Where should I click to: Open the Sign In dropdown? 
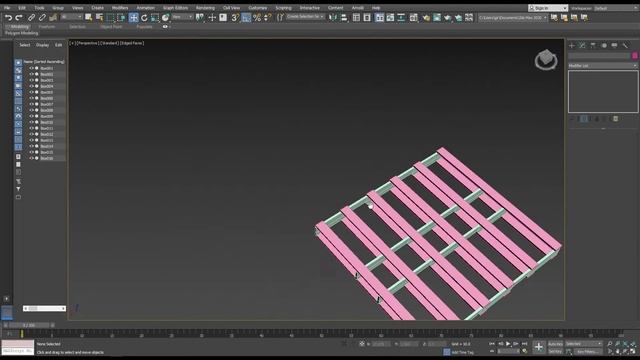pos(548,8)
